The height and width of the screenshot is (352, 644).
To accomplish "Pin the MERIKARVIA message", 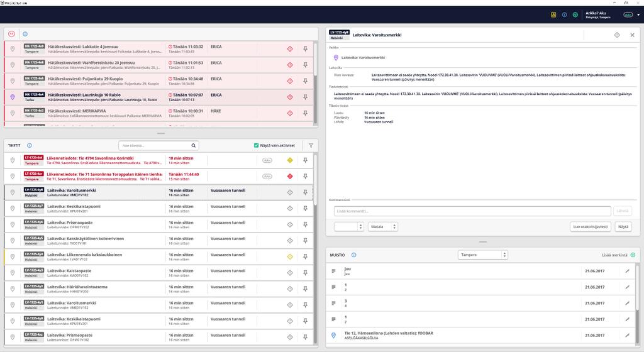I will [305, 113].
